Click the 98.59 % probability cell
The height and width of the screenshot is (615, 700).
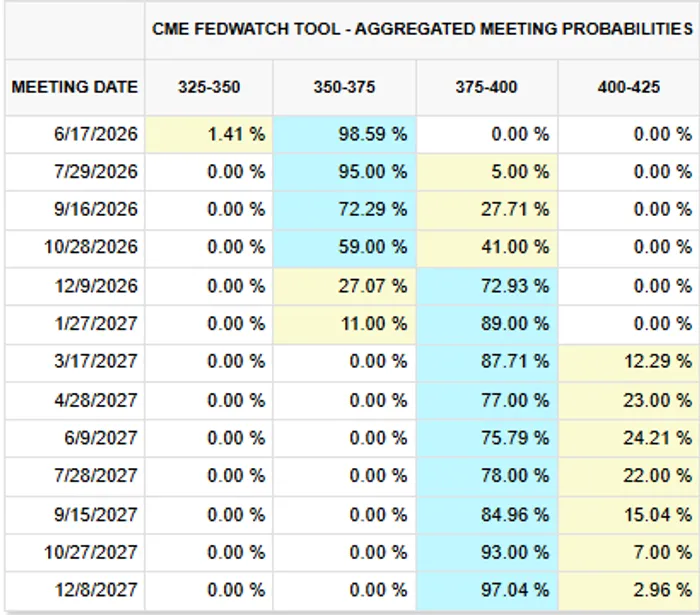(x=344, y=134)
